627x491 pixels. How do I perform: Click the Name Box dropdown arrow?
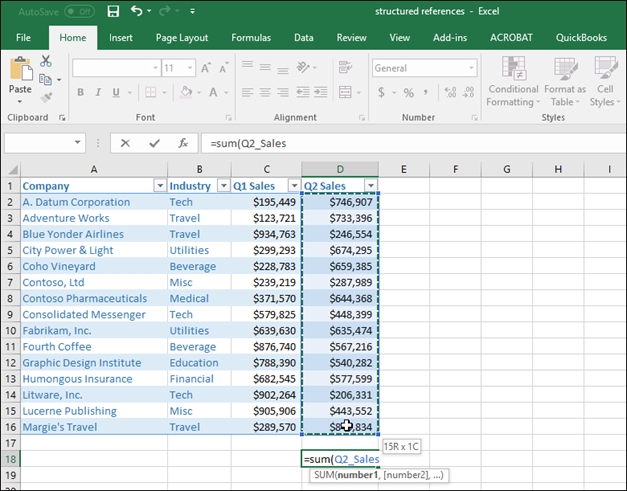(x=78, y=142)
